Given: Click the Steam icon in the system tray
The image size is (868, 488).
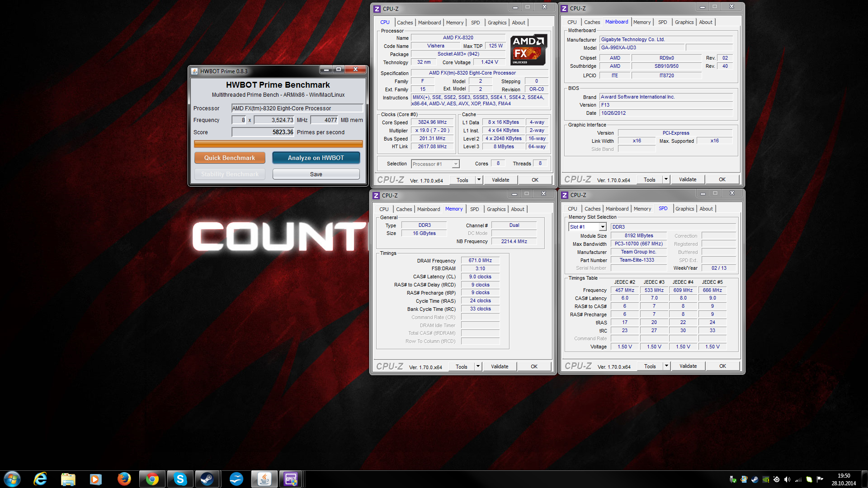Looking at the screenshot, I should 755,479.
